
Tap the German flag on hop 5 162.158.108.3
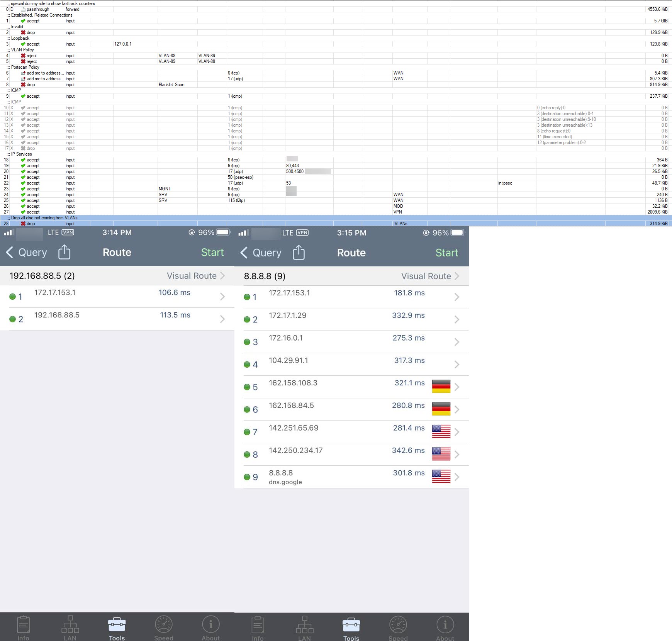[x=441, y=387]
